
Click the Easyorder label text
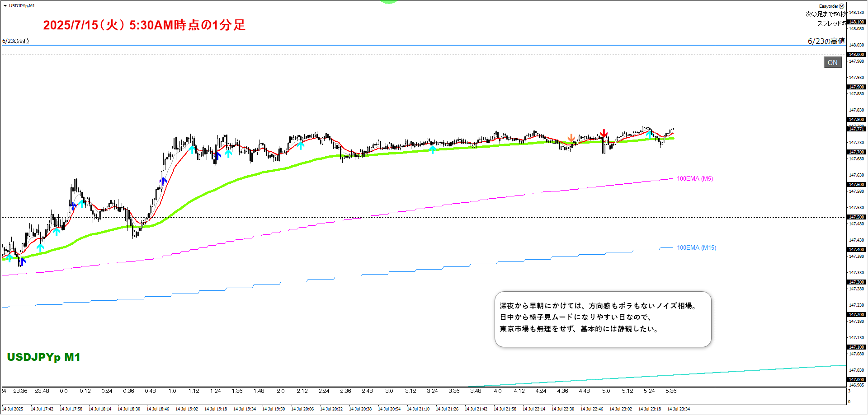click(829, 6)
